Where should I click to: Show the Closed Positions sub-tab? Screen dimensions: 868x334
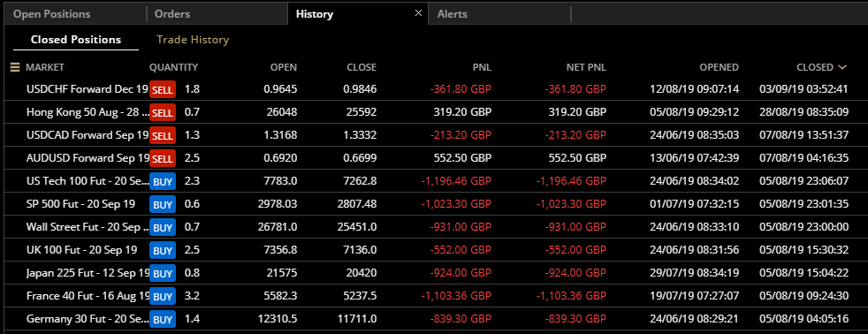point(76,40)
